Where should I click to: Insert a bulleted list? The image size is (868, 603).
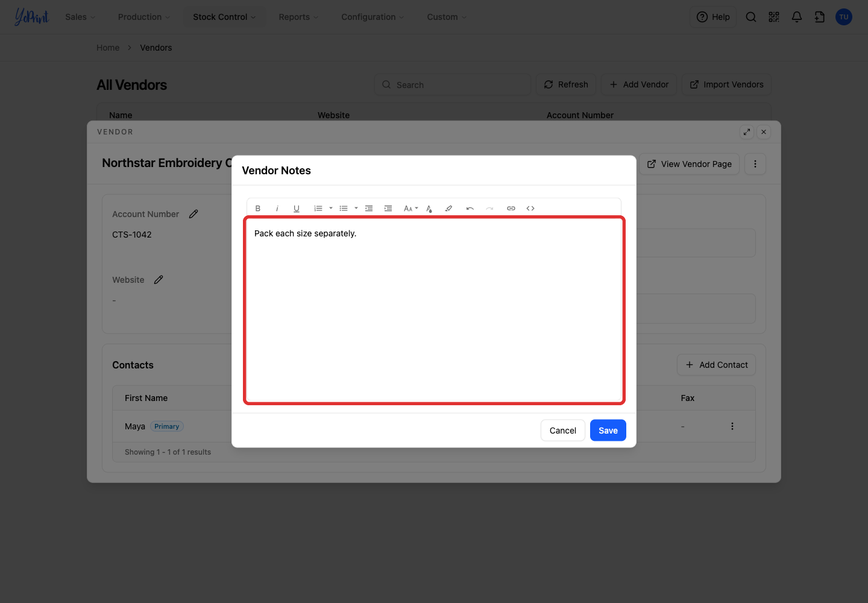tap(344, 209)
